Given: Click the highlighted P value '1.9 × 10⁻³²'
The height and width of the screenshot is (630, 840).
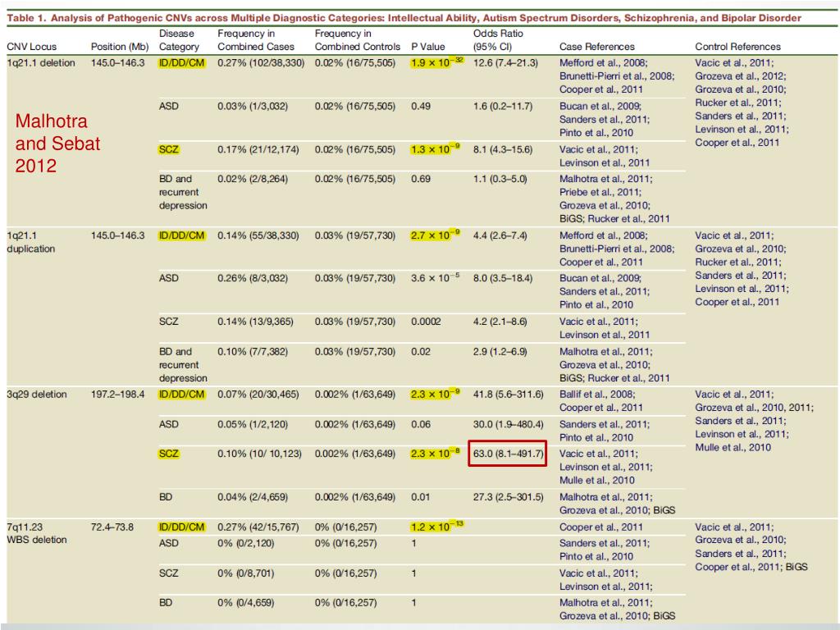Looking at the screenshot, I should tap(436, 62).
